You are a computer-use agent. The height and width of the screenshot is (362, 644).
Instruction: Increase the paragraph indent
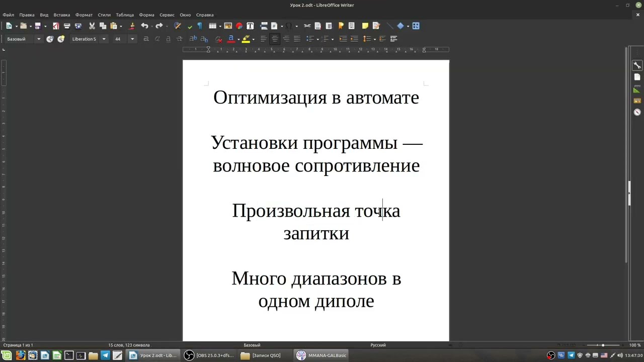click(343, 39)
